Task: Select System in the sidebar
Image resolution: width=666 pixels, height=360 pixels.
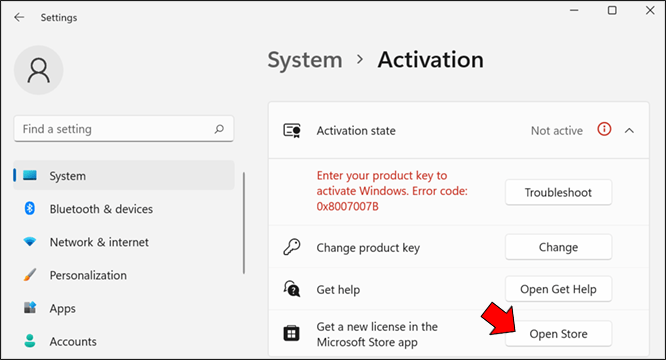Action: [x=124, y=175]
